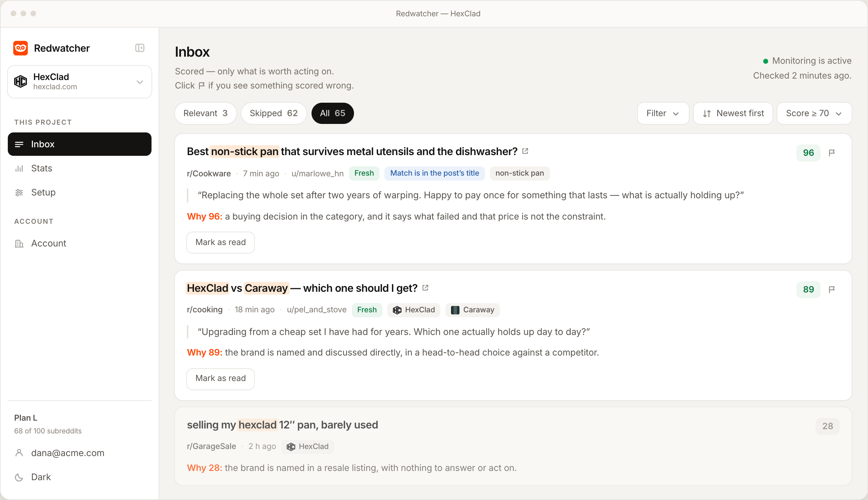Click the Caraway competitor tag
Viewport: 868px width, 500px height.
(x=473, y=310)
